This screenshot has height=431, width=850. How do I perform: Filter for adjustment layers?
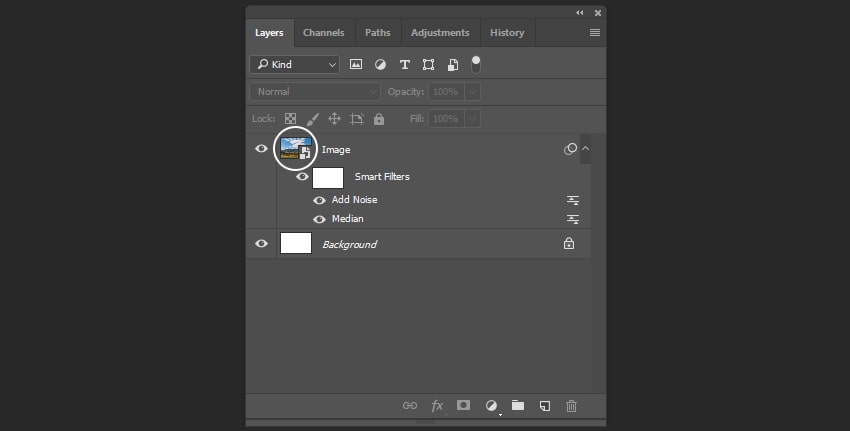(381, 65)
